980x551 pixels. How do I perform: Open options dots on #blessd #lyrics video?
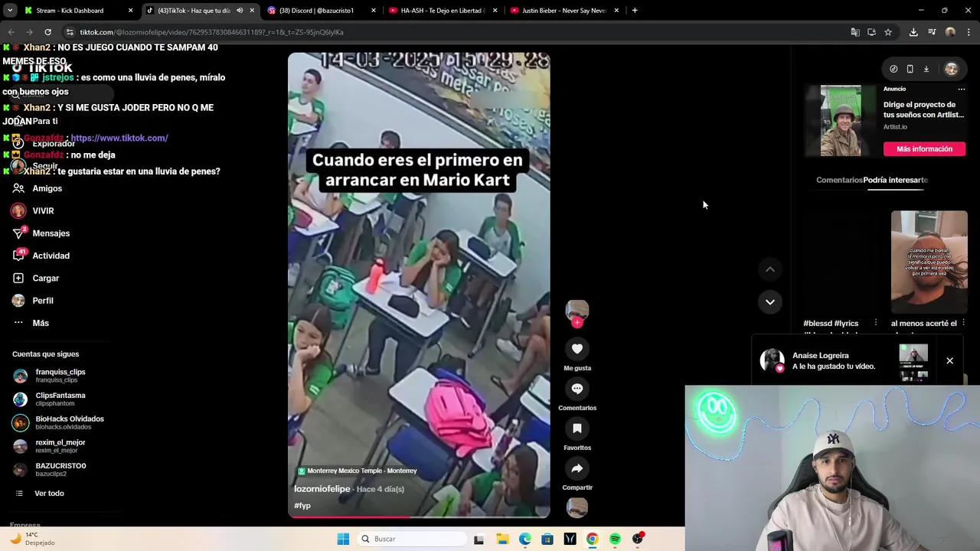(876, 323)
